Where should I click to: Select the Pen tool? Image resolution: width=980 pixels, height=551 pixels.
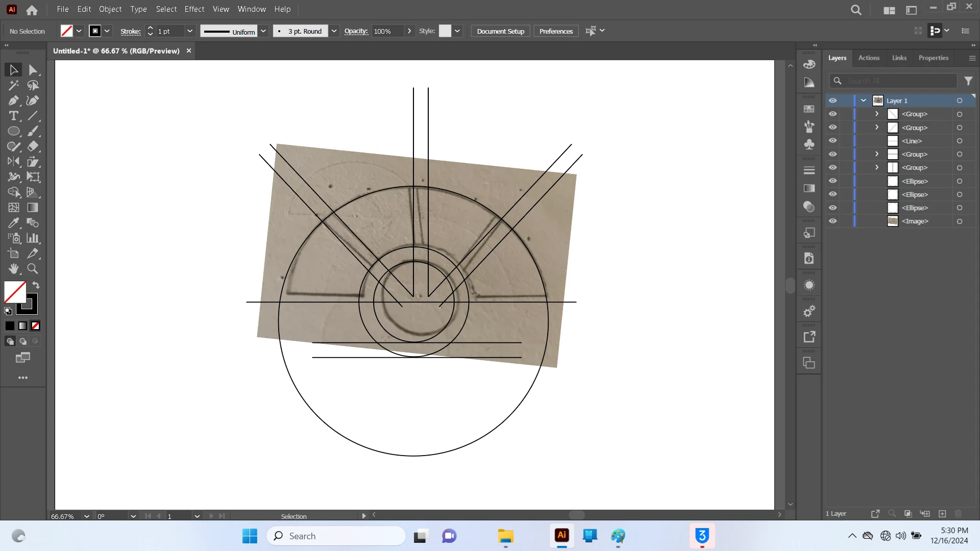click(13, 101)
